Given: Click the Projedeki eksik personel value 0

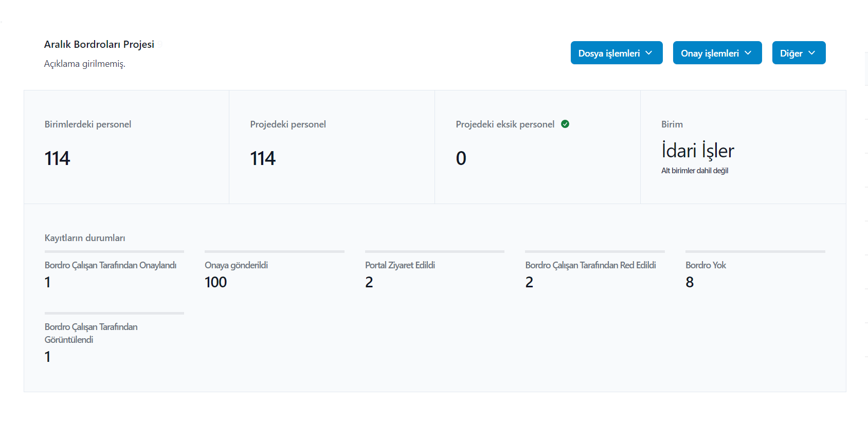Looking at the screenshot, I should tap(461, 158).
